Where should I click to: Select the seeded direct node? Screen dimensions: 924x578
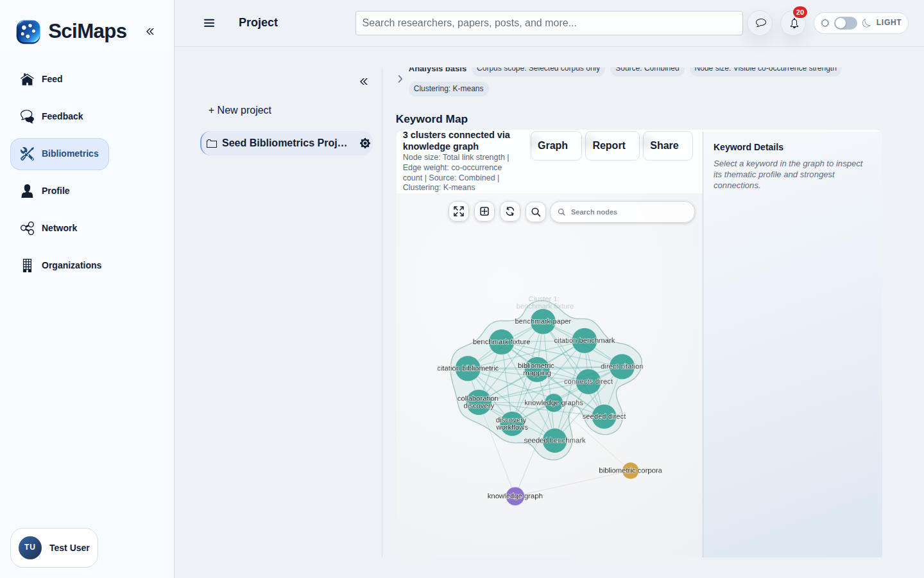tap(604, 417)
